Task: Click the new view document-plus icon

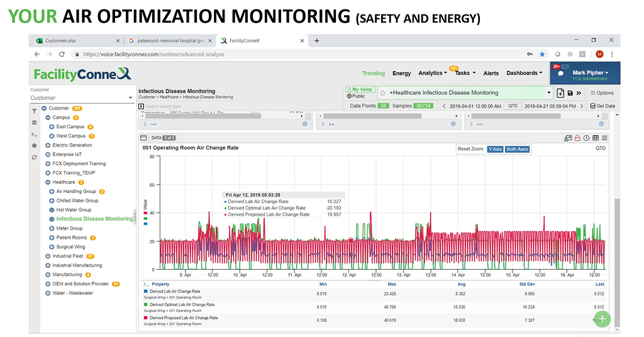Action: pyautogui.click(x=560, y=93)
